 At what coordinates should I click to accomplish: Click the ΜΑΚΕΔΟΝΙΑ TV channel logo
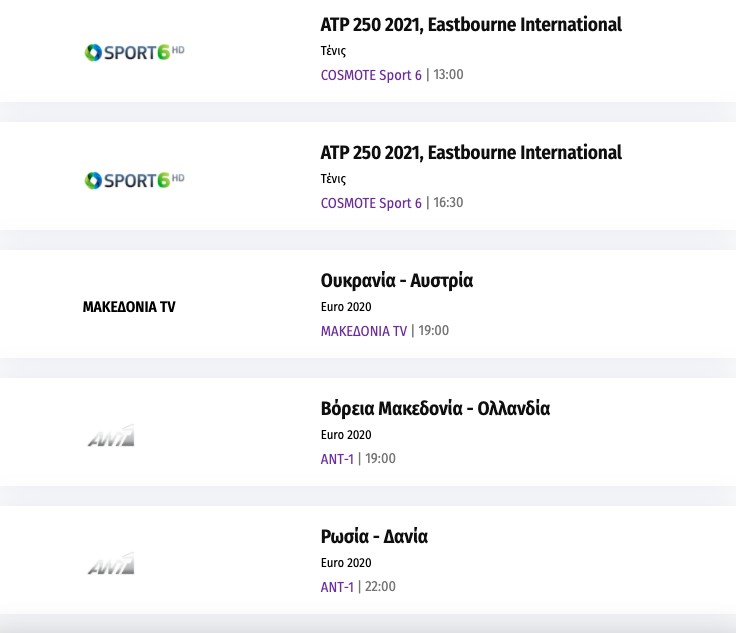tap(129, 307)
